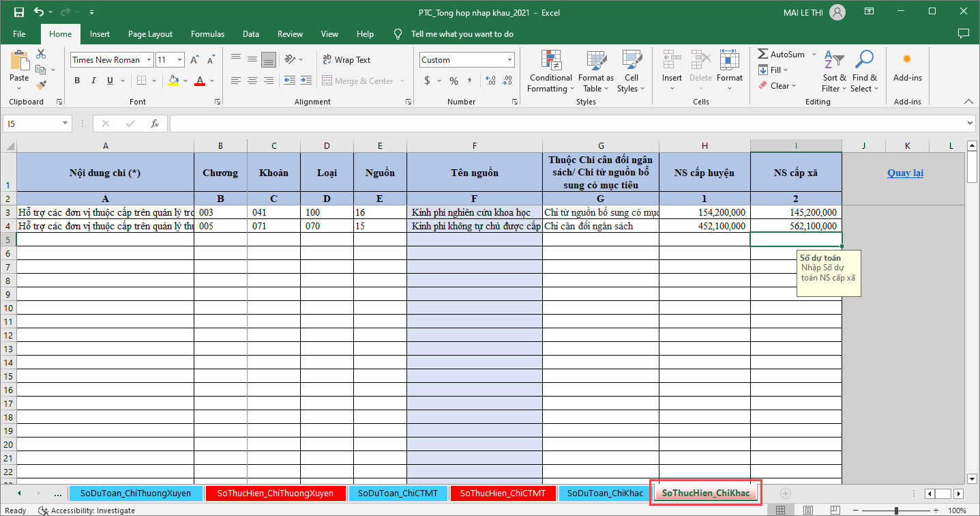The image size is (980, 516).
Task: Click the Save icon in title bar
Action: pyautogui.click(x=18, y=12)
